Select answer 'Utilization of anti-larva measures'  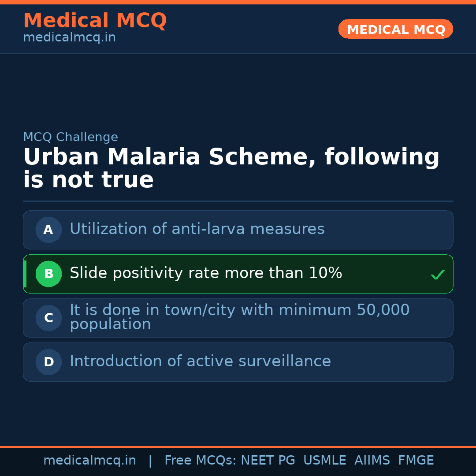pyautogui.click(x=197, y=229)
